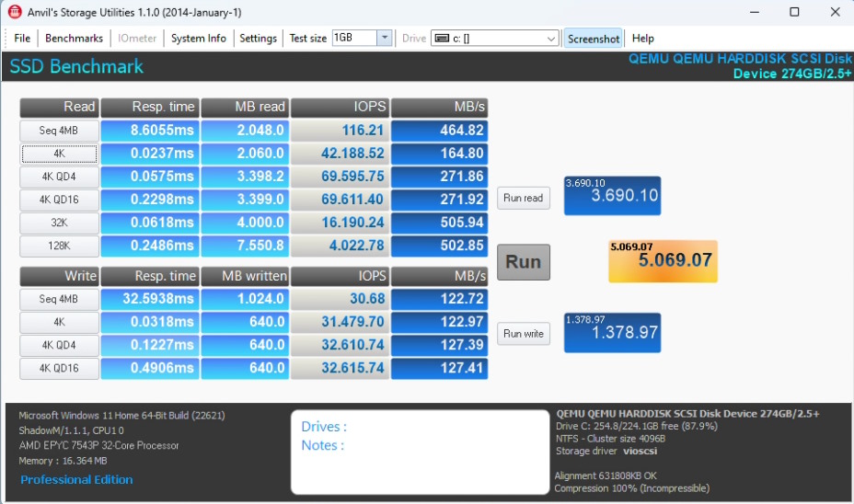
Task: Click the response time 8.6055ms
Action: tap(150, 131)
